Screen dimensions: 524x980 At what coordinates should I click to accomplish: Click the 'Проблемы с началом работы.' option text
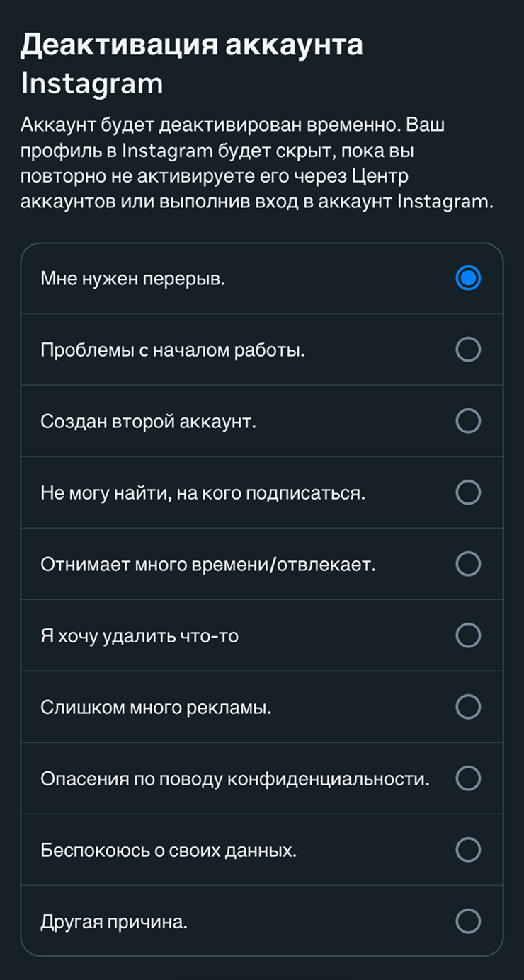pyautogui.click(x=173, y=350)
